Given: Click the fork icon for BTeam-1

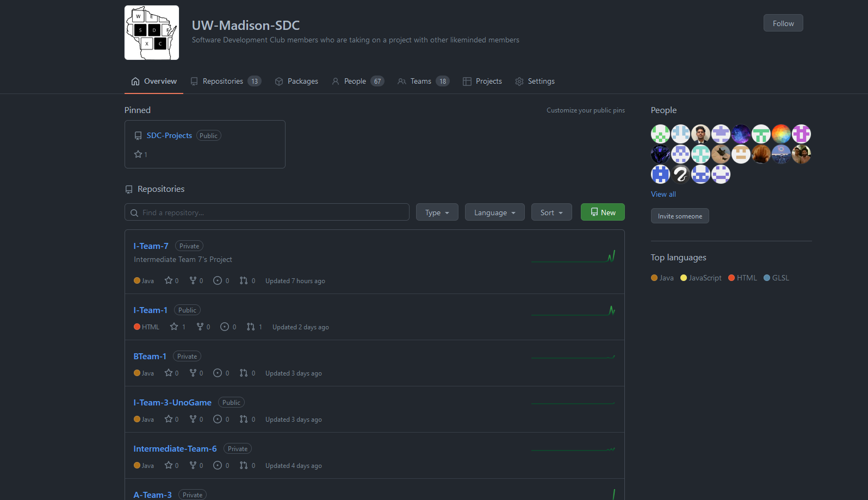Looking at the screenshot, I should (x=193, y=373).
